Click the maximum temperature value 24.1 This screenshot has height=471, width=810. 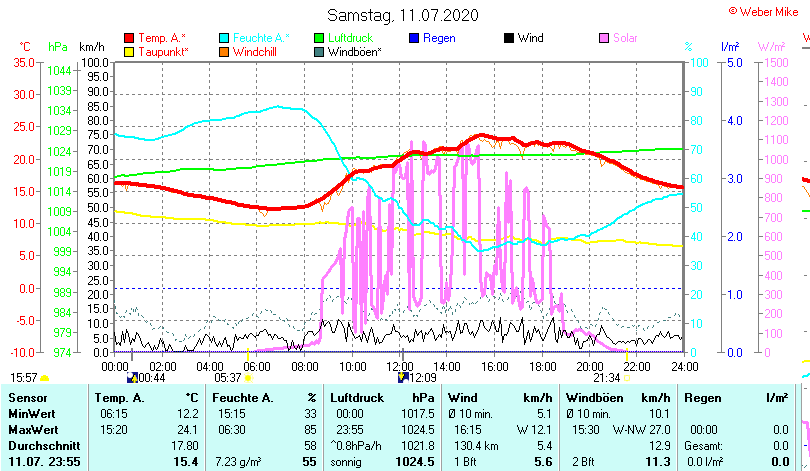(x=188, y=430)
